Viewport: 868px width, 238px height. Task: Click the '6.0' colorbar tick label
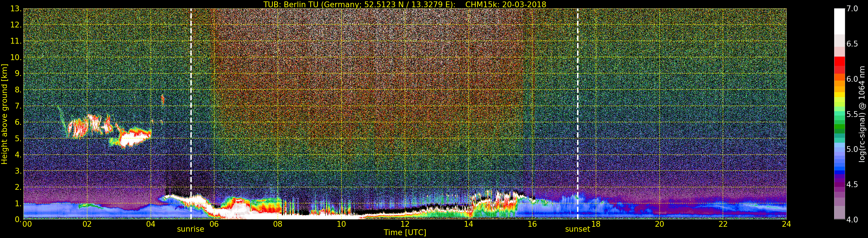[852, 79]
